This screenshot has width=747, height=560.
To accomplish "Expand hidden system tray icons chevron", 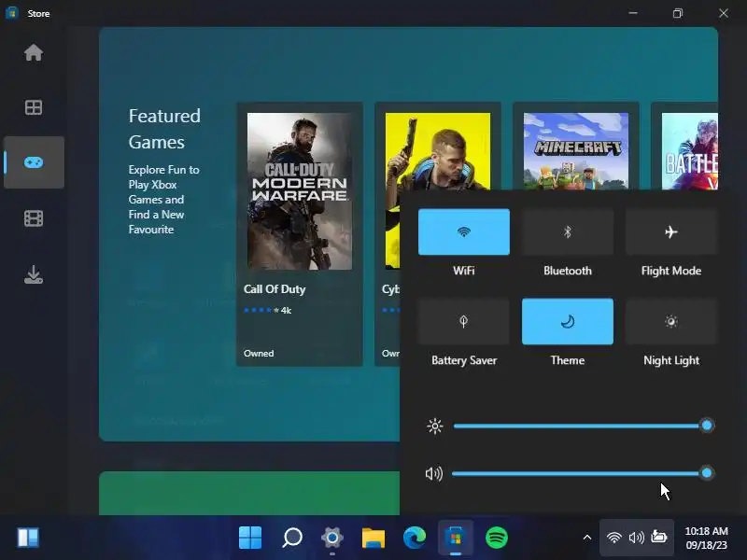I will [587, 538].
